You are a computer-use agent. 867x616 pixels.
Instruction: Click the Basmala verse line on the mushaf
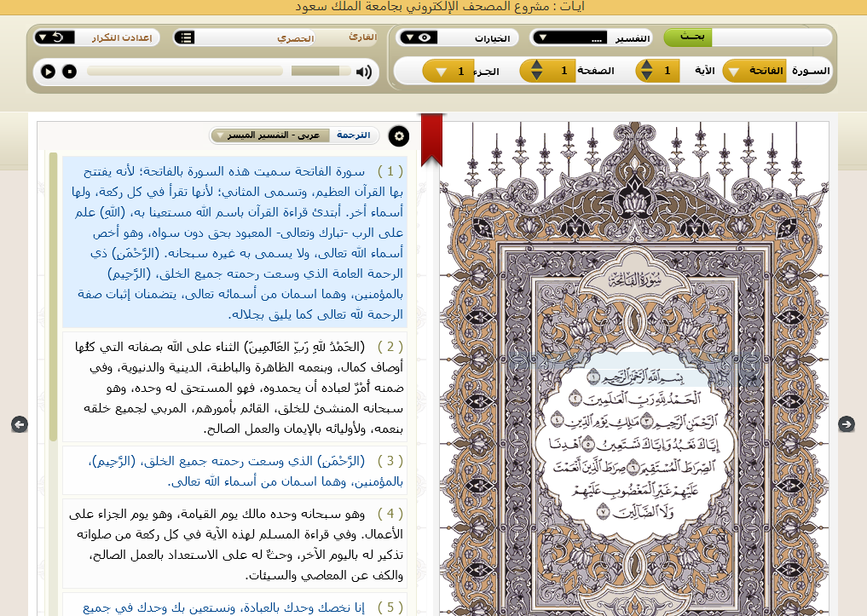644,377
